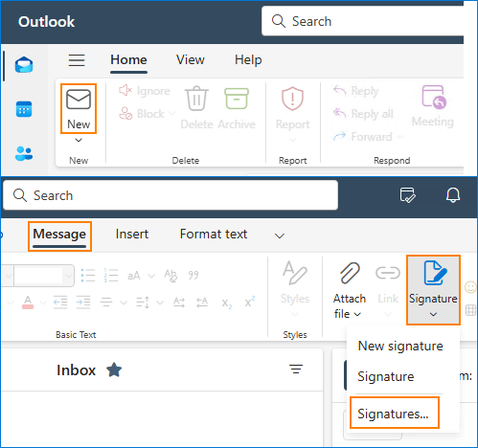
Task: Select the Insert tab
Action: (x=132, y=234)
